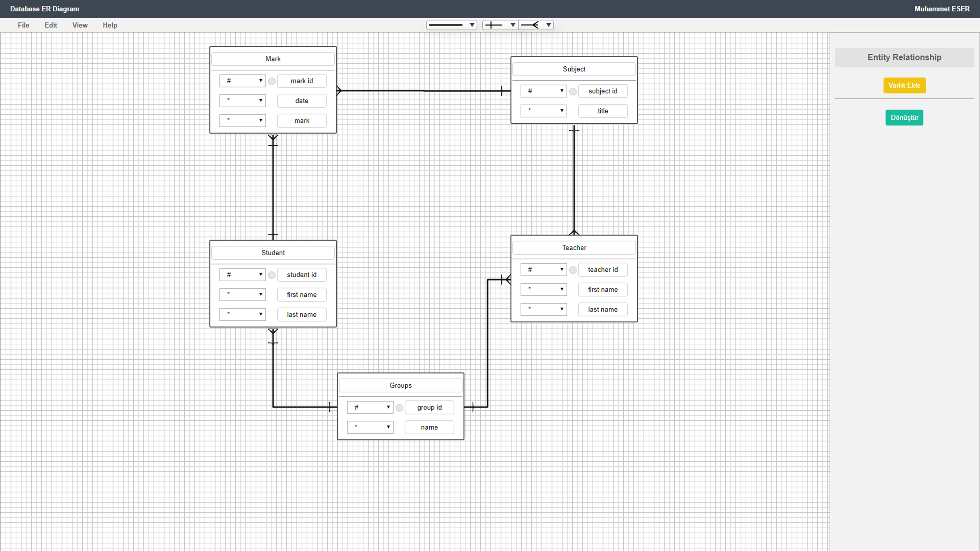Expand the attribute type dropdown for title

click(543, 111)
